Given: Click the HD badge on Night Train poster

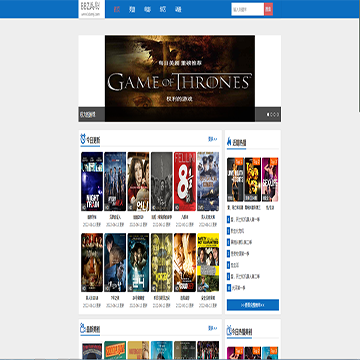Looking at the screenshot, I should click(x=84, y=207).
